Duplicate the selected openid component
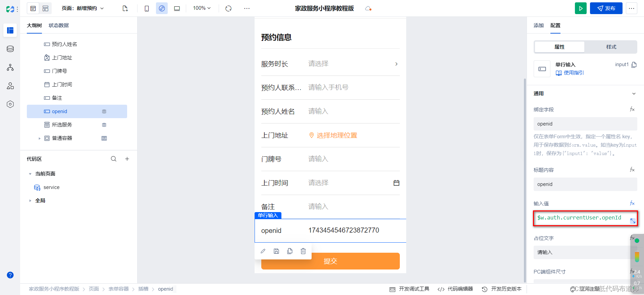644x295 pixels. pos(290,251)
